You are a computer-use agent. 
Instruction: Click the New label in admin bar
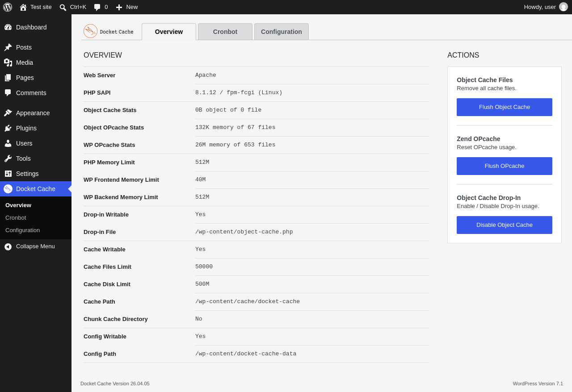(132, 7)
